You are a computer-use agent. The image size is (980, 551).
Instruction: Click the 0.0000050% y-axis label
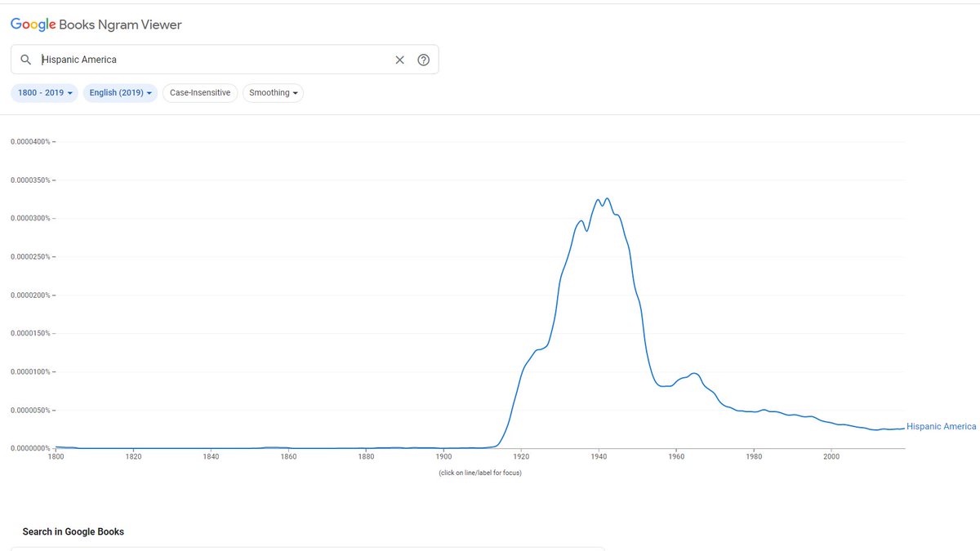click(30, 411)
